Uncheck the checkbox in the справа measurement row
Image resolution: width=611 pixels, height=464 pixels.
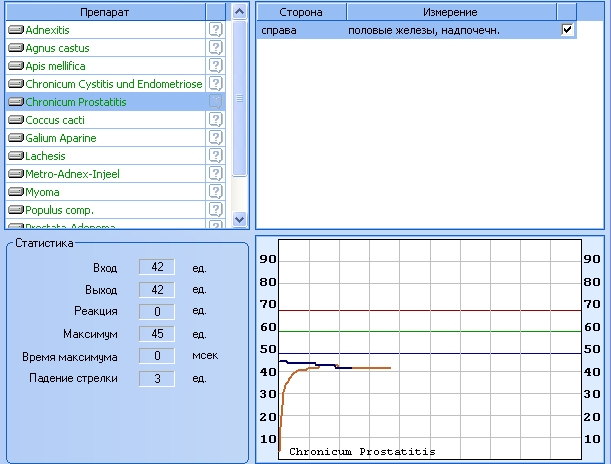tap(568, 30)
